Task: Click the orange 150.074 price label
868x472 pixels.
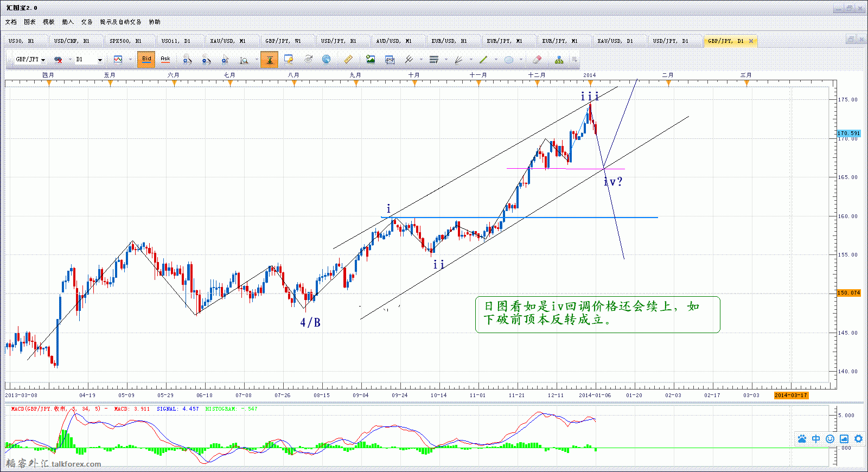Action: click(849, 293)
